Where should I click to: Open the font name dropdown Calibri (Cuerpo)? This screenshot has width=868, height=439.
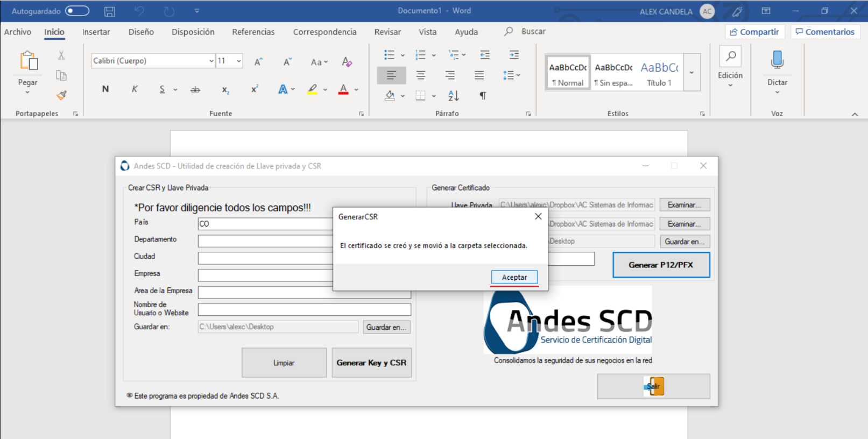[x=211, y=61]
